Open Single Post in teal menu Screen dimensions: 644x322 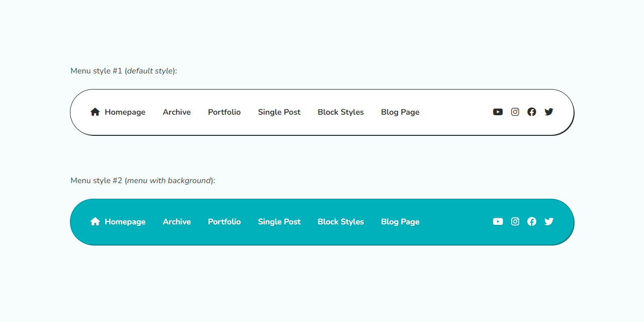[279, 222]
